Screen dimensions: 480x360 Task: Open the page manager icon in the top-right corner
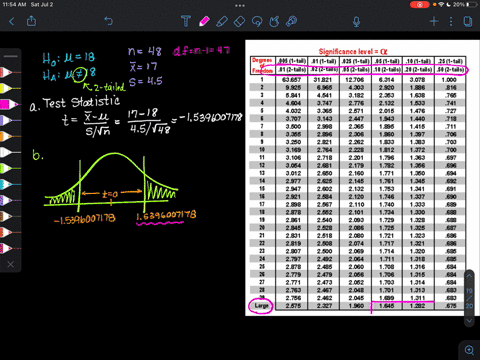(x=468, y=22)
